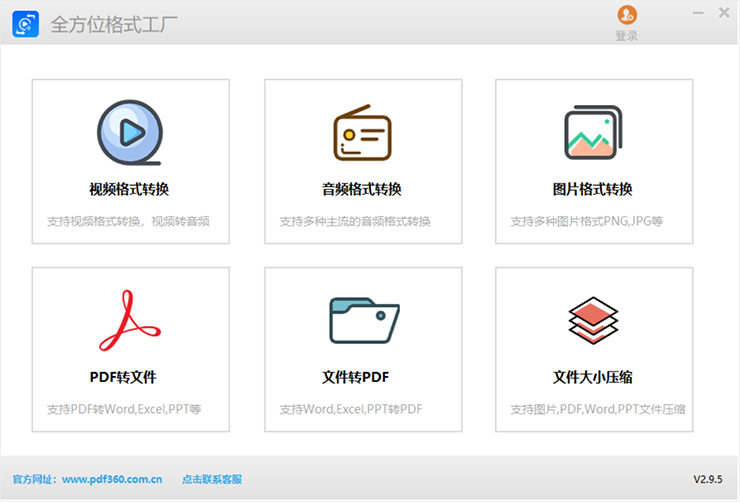Click 点击联系客服 to contact support
This screenshot has width=740, height=502.
(x=212, y=479)
